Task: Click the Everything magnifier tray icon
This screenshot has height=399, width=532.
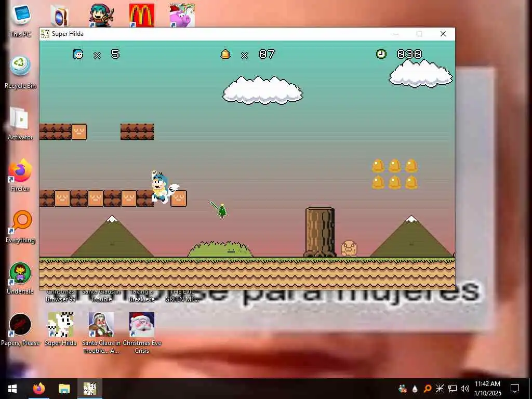Action: coord(428,389)
